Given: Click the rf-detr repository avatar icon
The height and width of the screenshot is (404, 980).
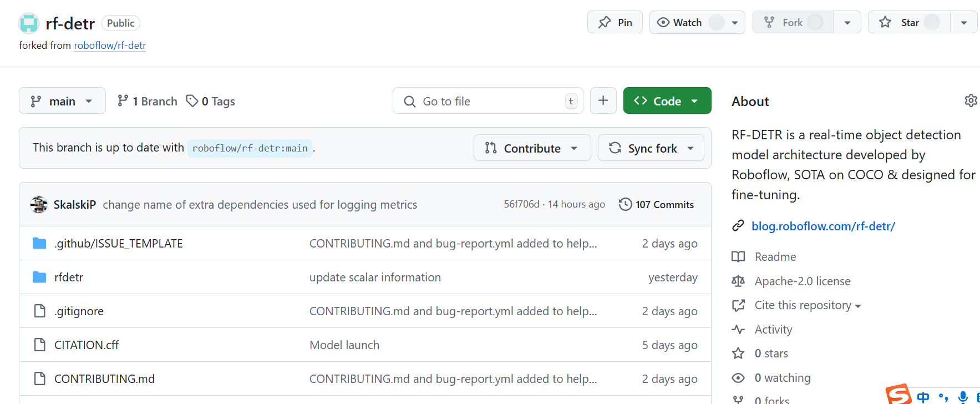Looking at the screenshot, I should pos(29,23).
